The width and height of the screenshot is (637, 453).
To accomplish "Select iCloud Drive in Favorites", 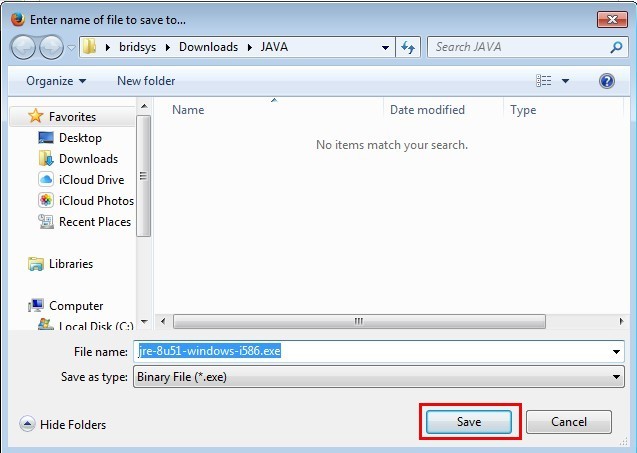I will pos(91,180).
